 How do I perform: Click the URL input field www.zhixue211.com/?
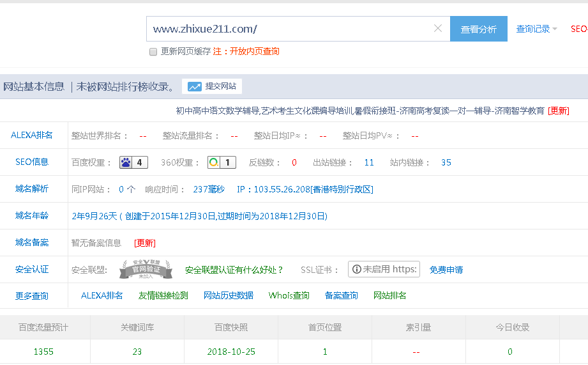[298, 29]
